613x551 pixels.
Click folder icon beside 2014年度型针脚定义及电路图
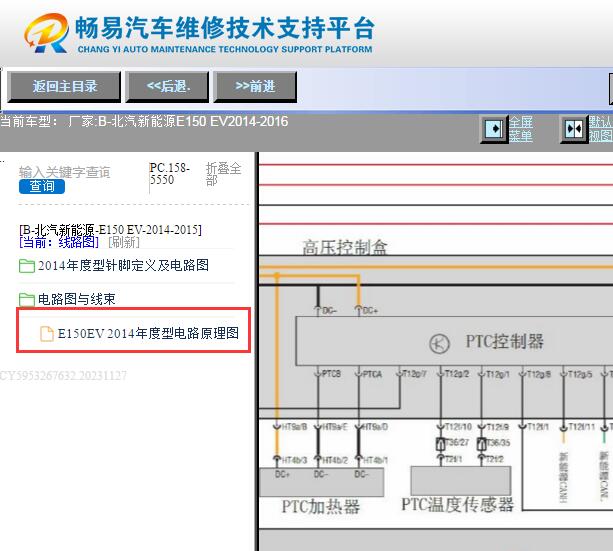[27, 266]
